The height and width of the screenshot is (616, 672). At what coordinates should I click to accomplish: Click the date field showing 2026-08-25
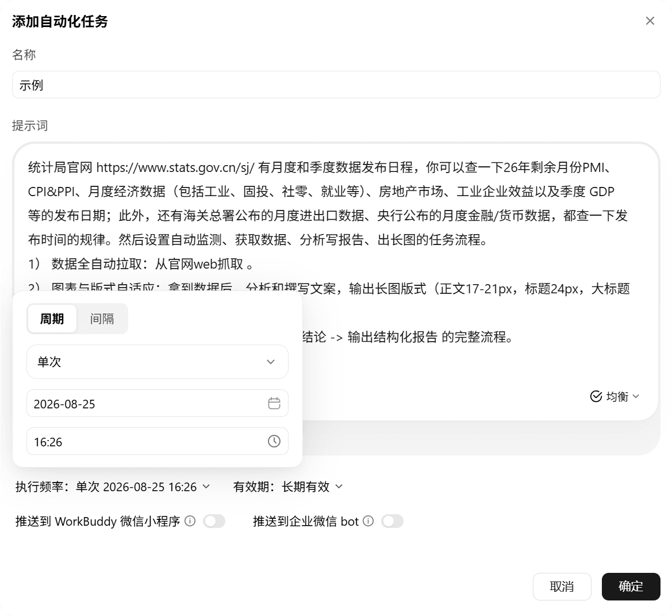(x=158, y=403)
